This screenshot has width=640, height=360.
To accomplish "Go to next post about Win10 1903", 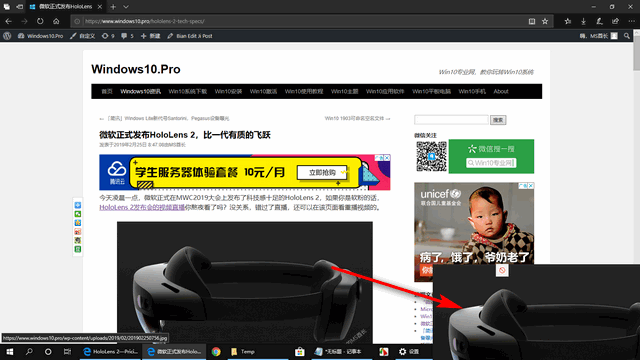I will [x=358, y=118].
